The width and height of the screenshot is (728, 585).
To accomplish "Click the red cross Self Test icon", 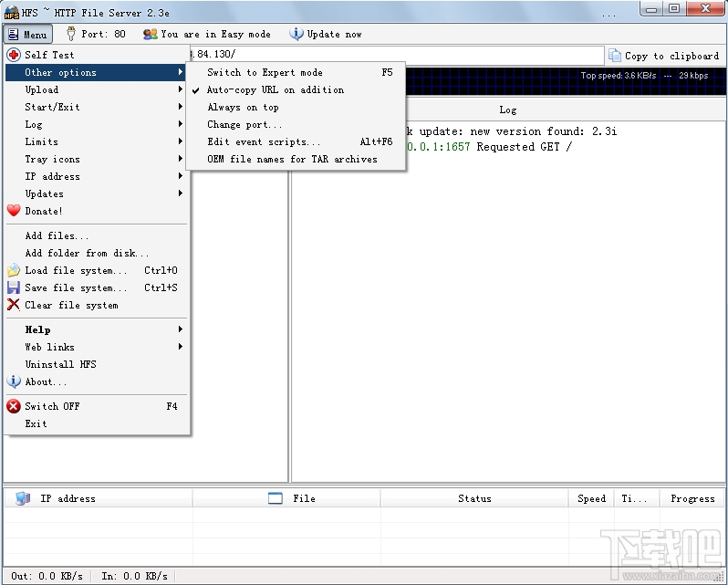I will (14, 55).
